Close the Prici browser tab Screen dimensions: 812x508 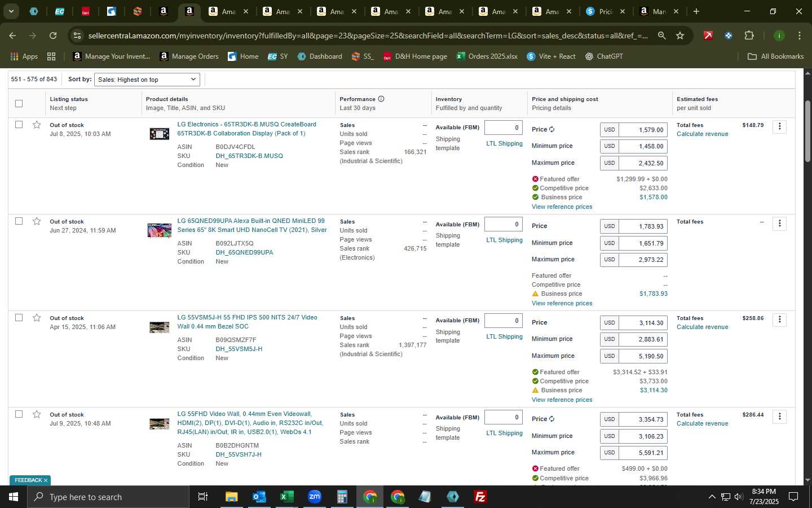click(623, 11)
